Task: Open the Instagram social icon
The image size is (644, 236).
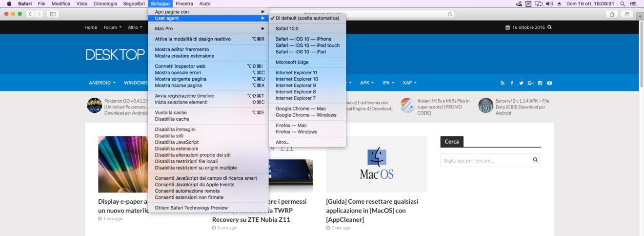Action: tap(540, 83)
